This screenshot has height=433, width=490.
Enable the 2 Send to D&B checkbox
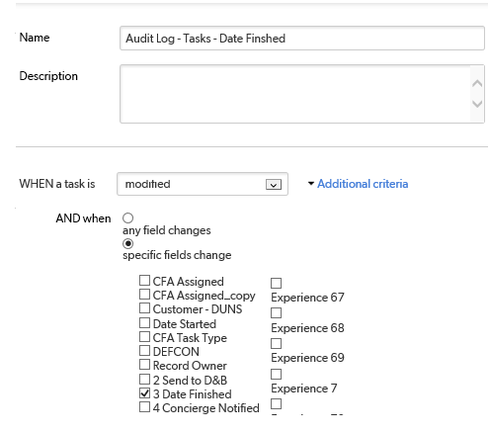pyautogui.click(x=144, y=379)
